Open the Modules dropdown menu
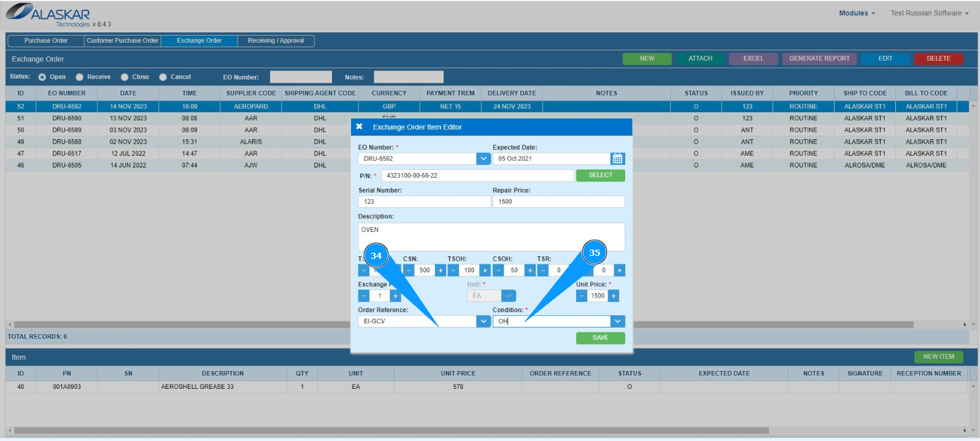 click(x=857, y=13)
